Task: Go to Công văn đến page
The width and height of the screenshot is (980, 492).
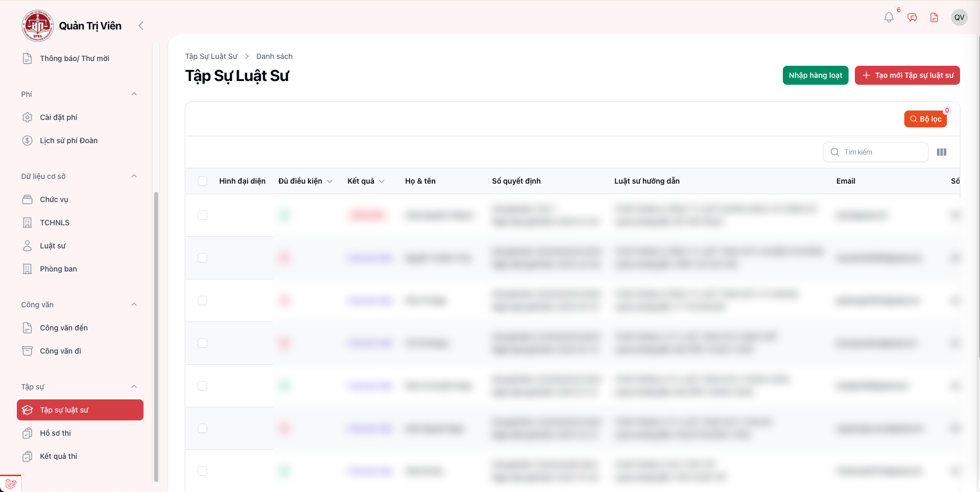Action: (x=64, y=328)
